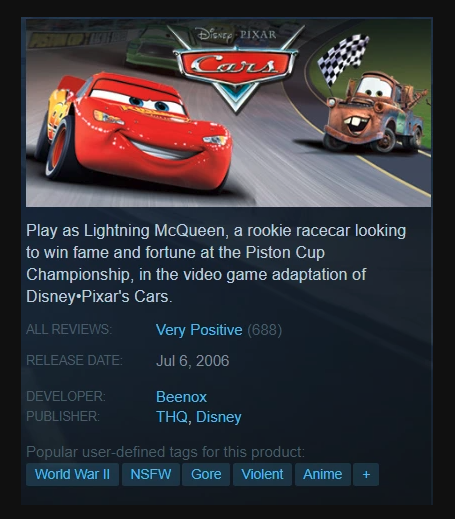Viewport: 455px width, 519px height.
Task: Click the game description paragraph
Action: (x=216, y=263)
